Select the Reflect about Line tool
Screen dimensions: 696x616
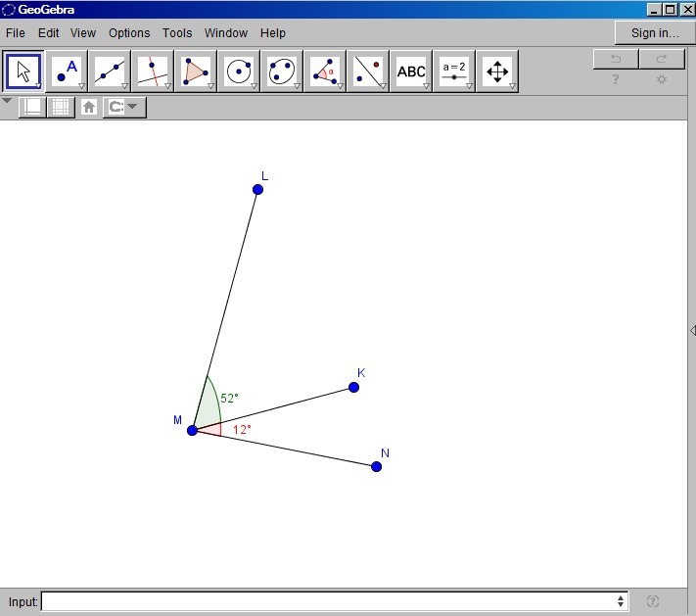click(367, 71)
